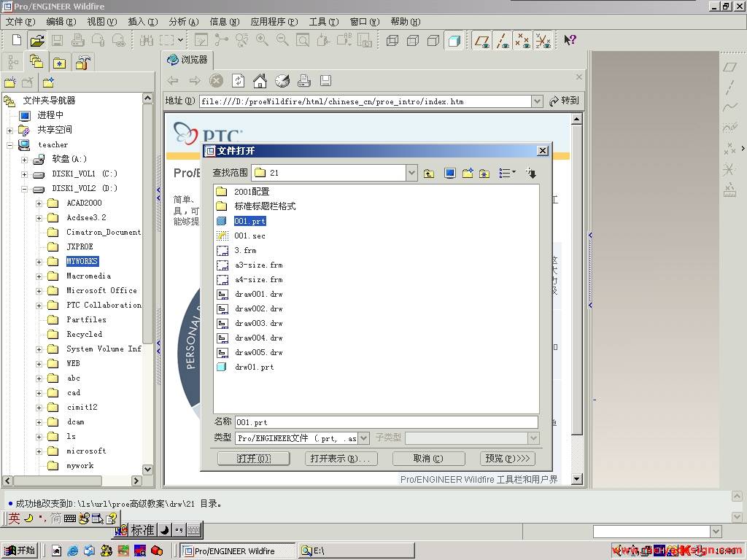Click the datum plane tool on right toolbar
The height and width of the screenshot is (560, 747).
[729, 68]
